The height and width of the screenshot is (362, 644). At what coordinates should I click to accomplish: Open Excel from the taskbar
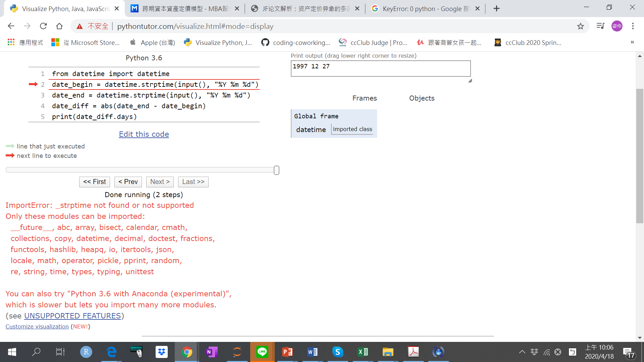[x=363, y=352]
